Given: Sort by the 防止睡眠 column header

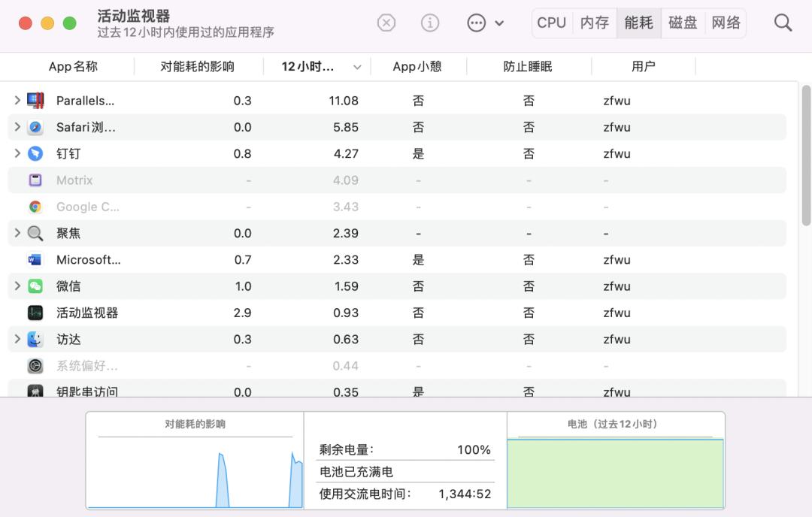Looking at the screenshot, I should pyautogui.click(x=528, y=66).
